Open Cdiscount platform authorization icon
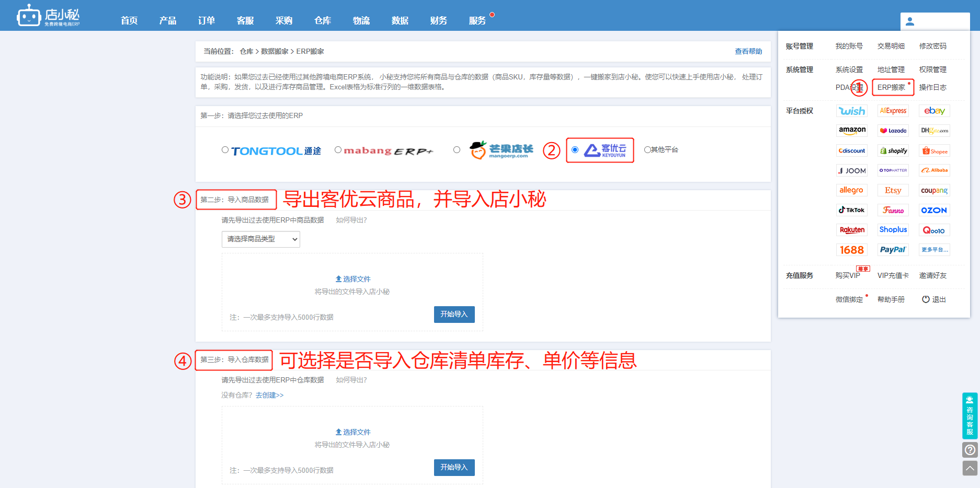 click(852, 150)
